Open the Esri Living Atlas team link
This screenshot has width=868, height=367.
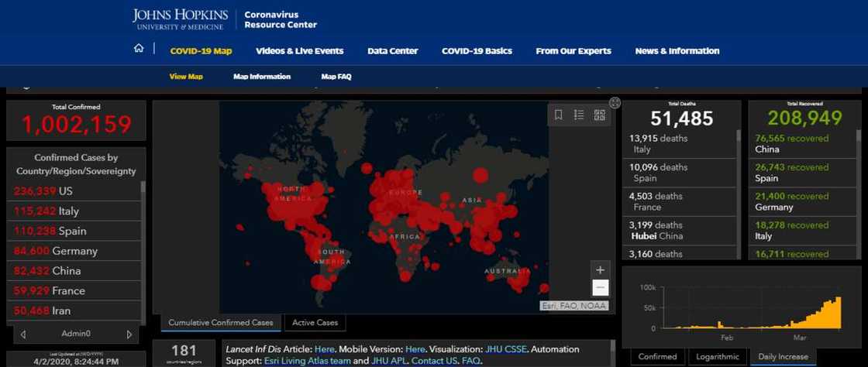point(299,361)
